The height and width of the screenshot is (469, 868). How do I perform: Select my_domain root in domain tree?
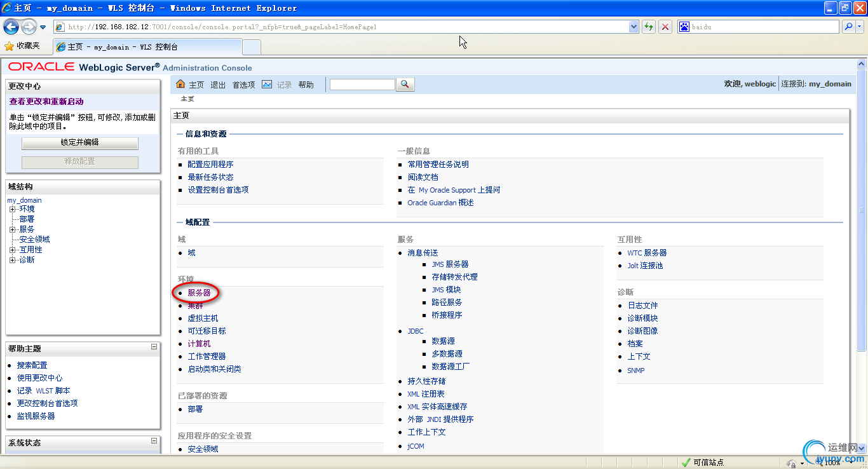(x=25, y=200)
